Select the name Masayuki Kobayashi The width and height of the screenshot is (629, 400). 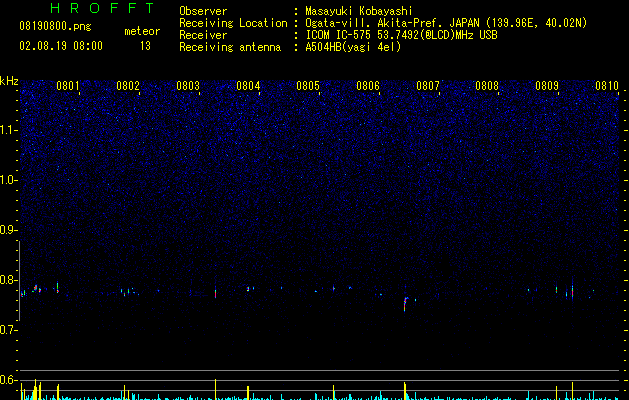click(359, 11)
